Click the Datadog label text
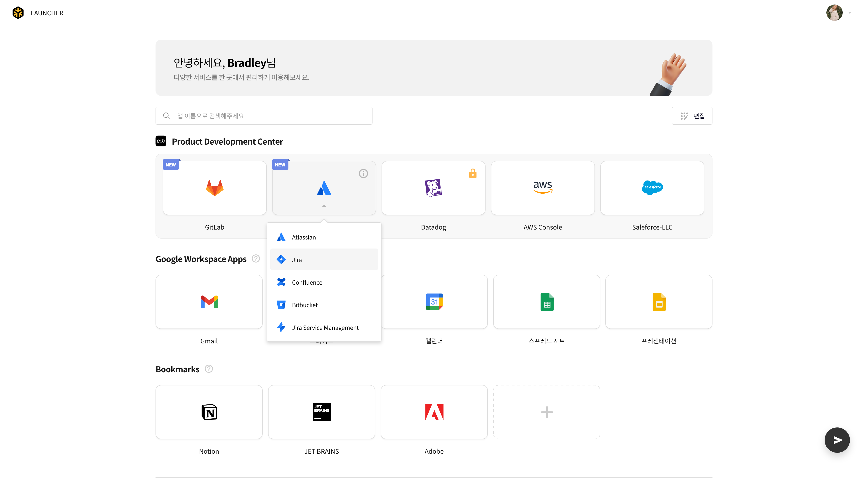The image size is (868, 488). (433, 227)
